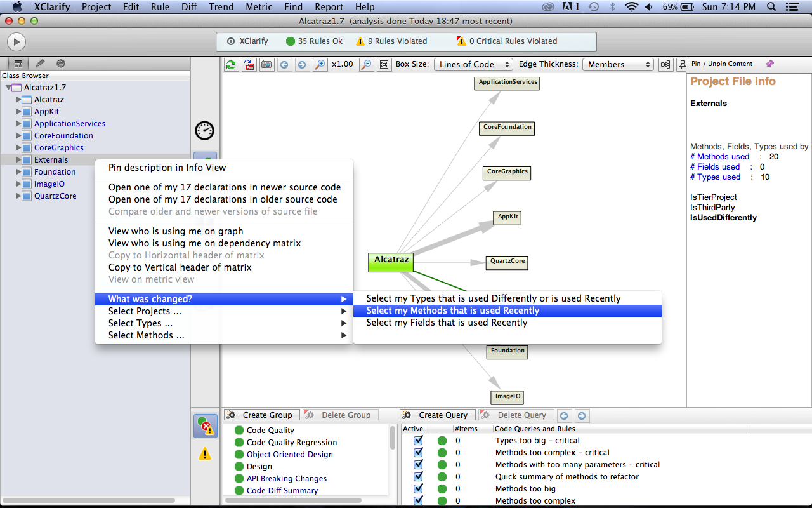Select 'Code Quality Regression' group
This screenshot has height=508, width=812.
click(292, 443)
